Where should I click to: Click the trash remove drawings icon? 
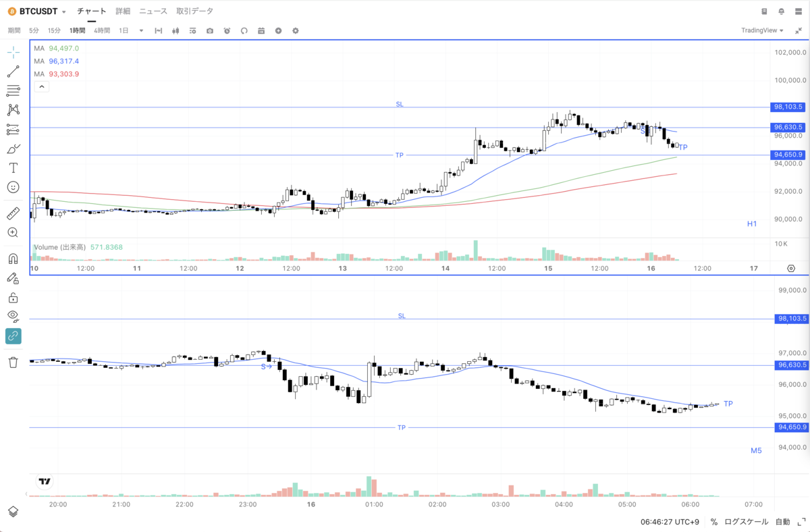coord(13,363)
